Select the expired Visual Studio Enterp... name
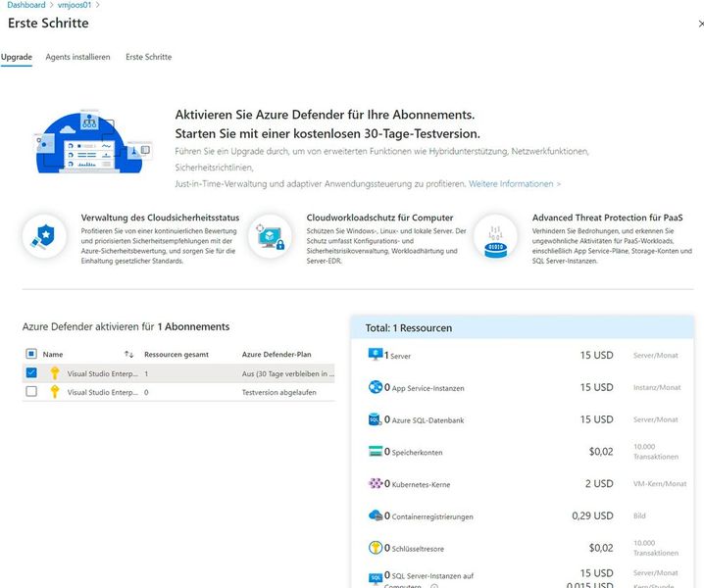This screenshot has width=704, height=588. [103, 392]
